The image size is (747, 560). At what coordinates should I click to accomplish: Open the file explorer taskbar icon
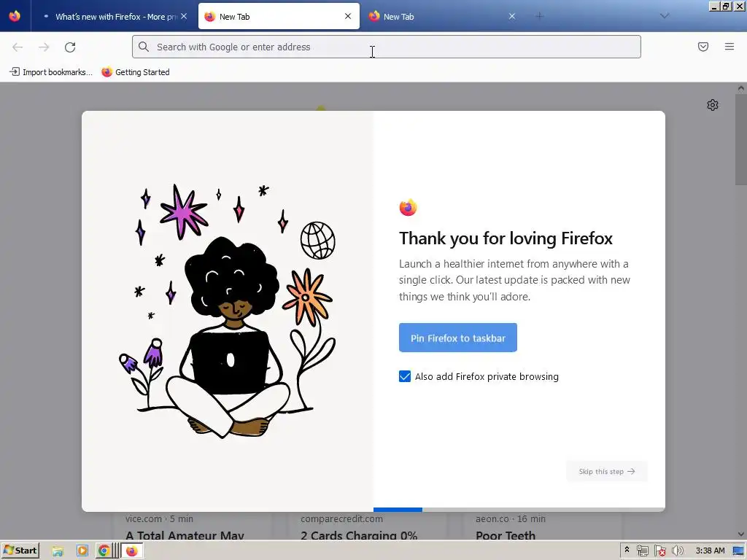tap(58, 551)
